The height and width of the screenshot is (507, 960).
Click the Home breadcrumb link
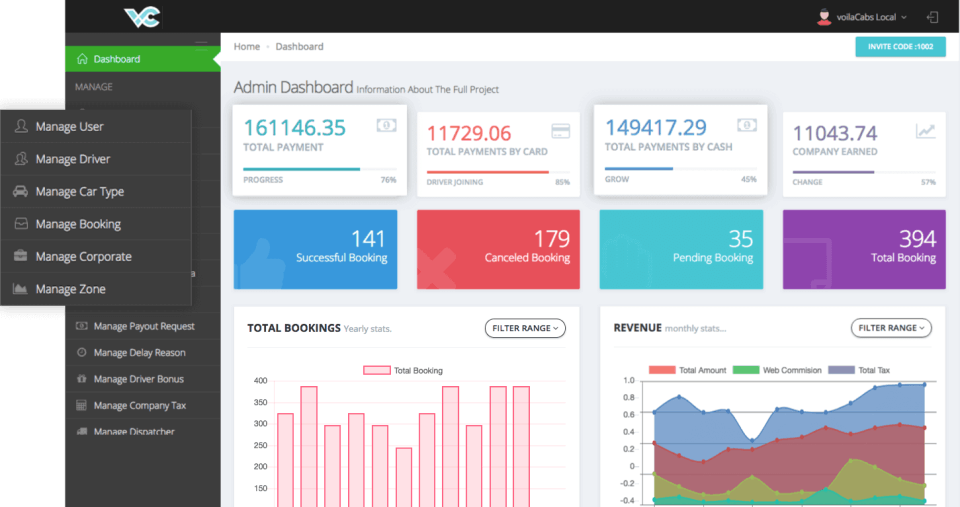click(247, 47)
